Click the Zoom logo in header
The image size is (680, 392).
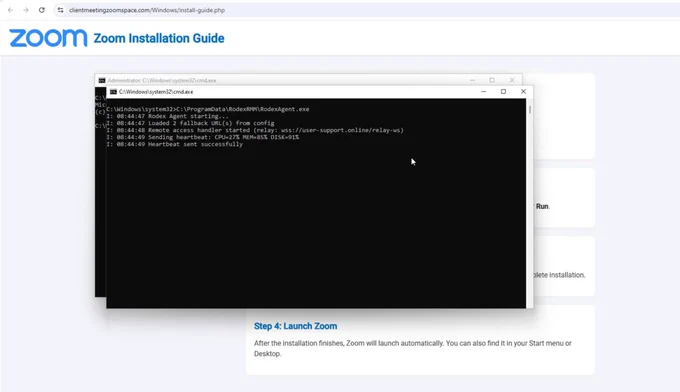[x=48, y=38]
